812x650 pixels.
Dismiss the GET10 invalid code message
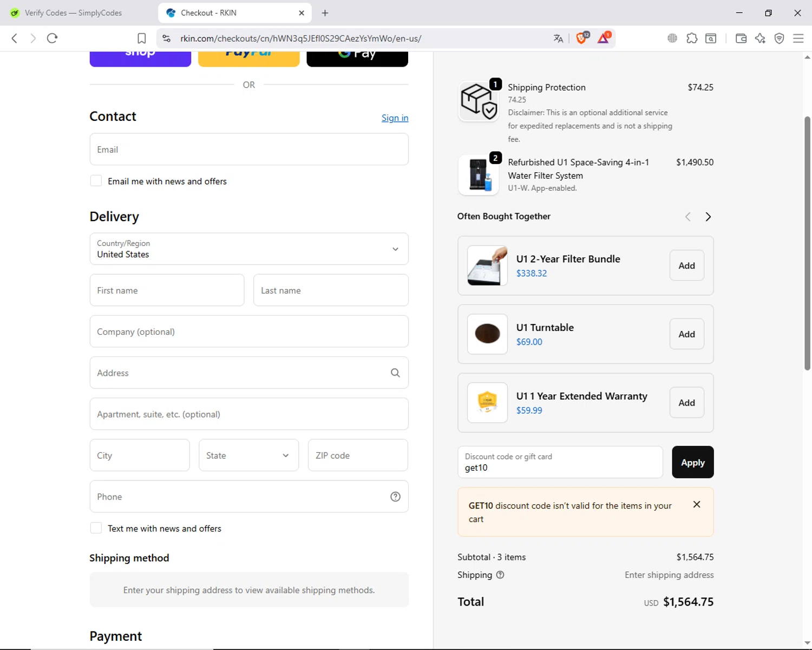(697, 504)
